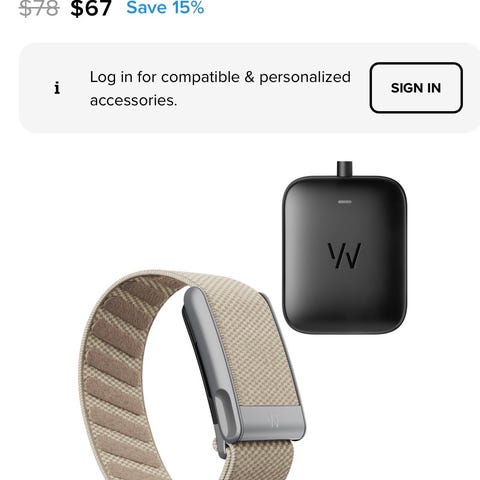Open the black battery pack product image
The height and width of the screenshot is (480, 480).
(344, 248)
